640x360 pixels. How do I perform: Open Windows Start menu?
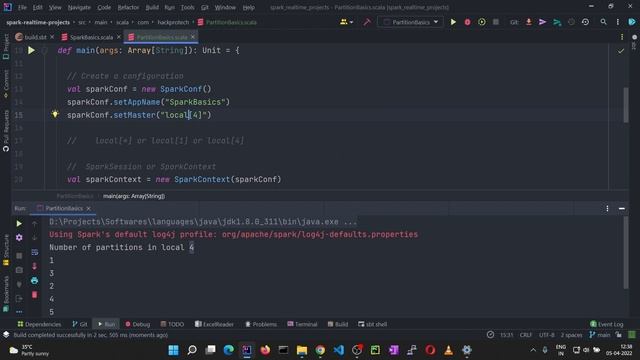(173, 350)
